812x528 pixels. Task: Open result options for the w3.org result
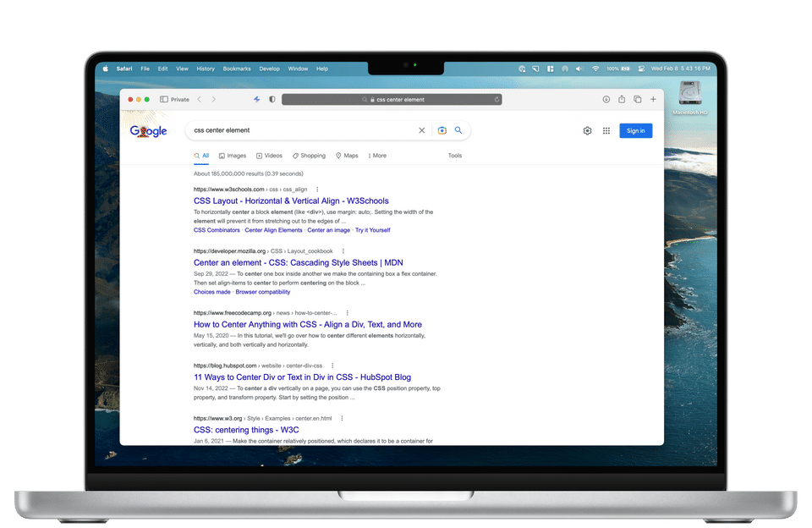tap(342, 418)
